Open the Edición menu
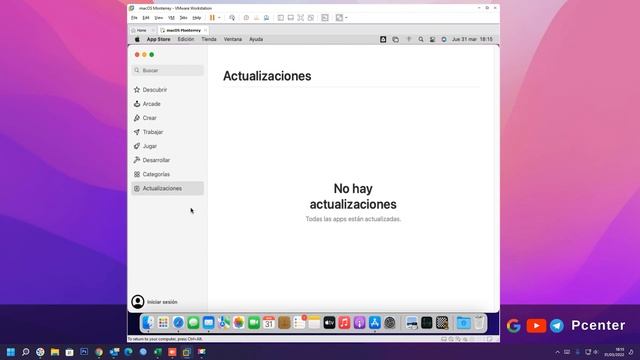 point(186,40)
